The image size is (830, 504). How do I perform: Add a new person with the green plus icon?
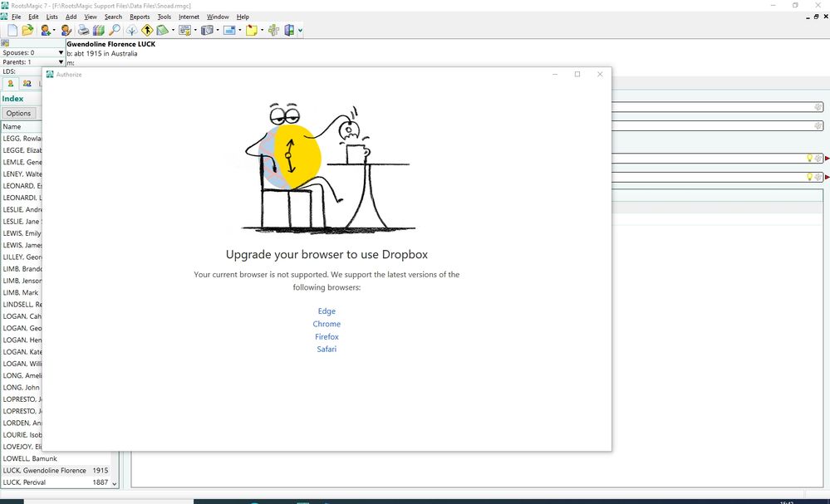(x=45, y=30)
